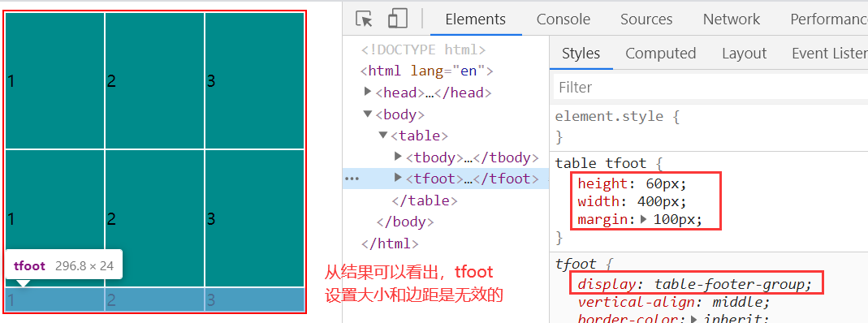Expand the tfoot node in DOM tree
Screen dimensions: 868x323
click(398, 178)
